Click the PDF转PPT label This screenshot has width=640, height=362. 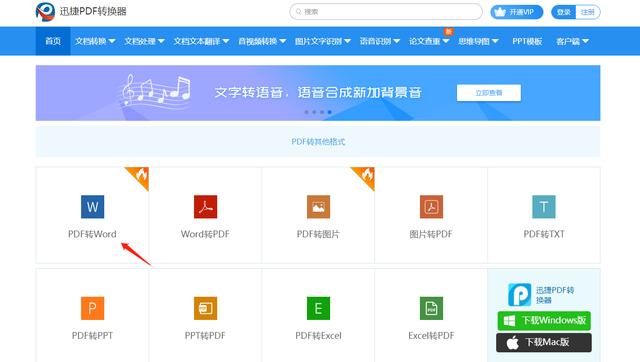(92, 336)
